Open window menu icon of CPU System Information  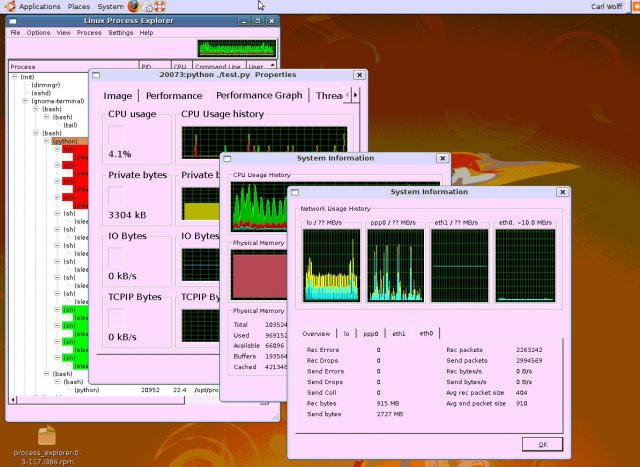pos(227,158)
